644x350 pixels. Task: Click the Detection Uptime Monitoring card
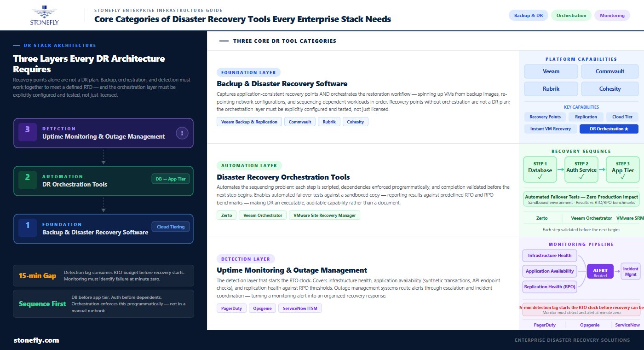[x=103, y=133]
